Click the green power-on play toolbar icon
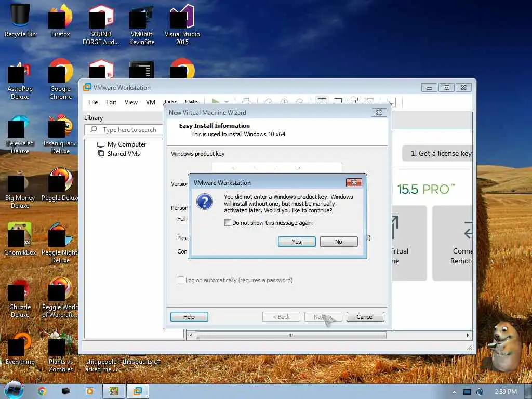The width and height of the screenshot is (532, 399). pos(215,101)
